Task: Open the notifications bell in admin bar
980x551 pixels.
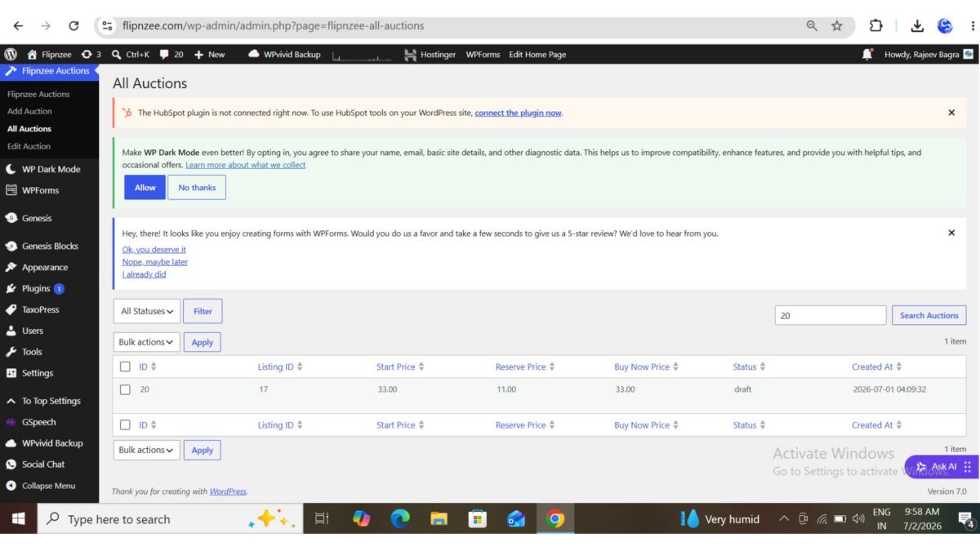Action: [x=867, y=54]
